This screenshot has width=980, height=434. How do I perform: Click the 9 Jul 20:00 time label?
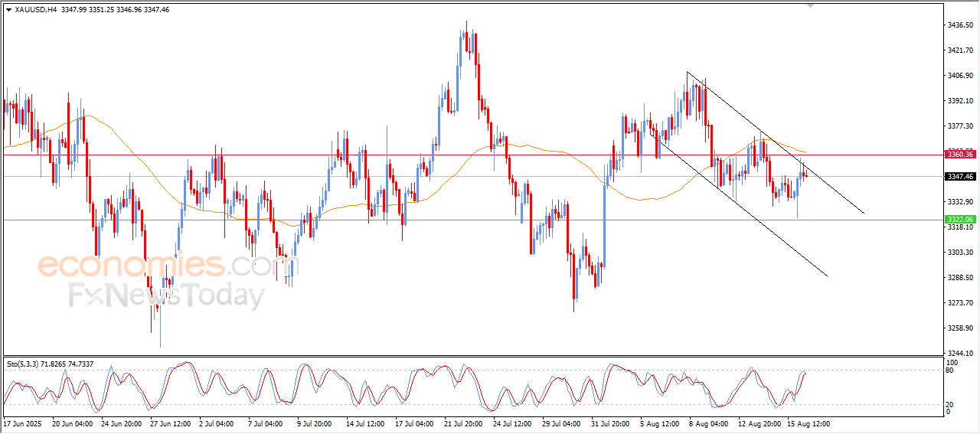click(x=315, y=423)
